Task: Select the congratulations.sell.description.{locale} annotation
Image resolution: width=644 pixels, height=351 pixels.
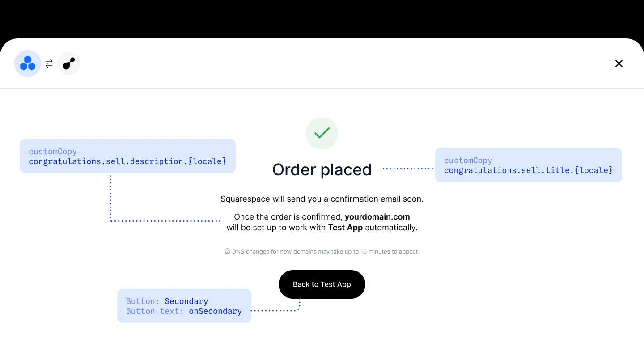Action: click(x=127, y=161)
